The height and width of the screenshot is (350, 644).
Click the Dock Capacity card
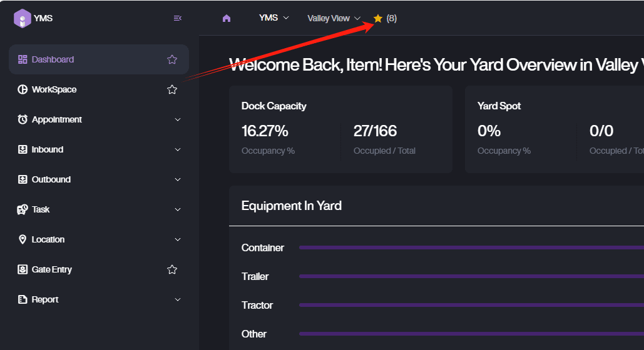tap(340, 129)
